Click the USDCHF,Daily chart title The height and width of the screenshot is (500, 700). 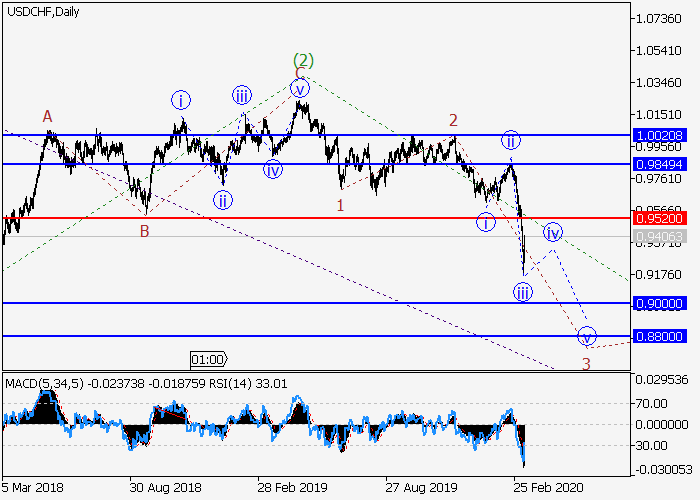click(43, 12)
